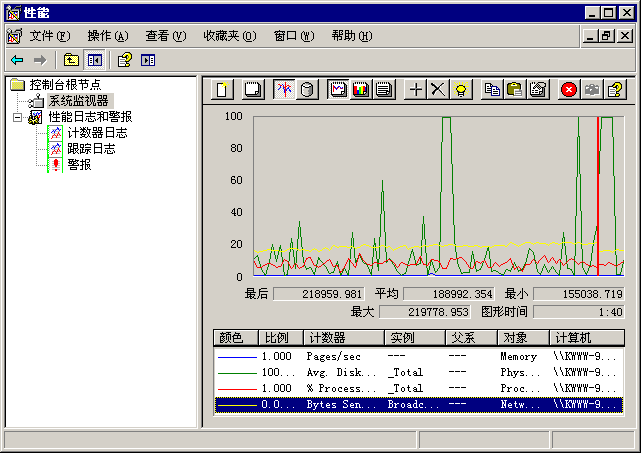Select 控制台根节点 tree node
This screenshot has height=453, width=641.
point(65,85)
